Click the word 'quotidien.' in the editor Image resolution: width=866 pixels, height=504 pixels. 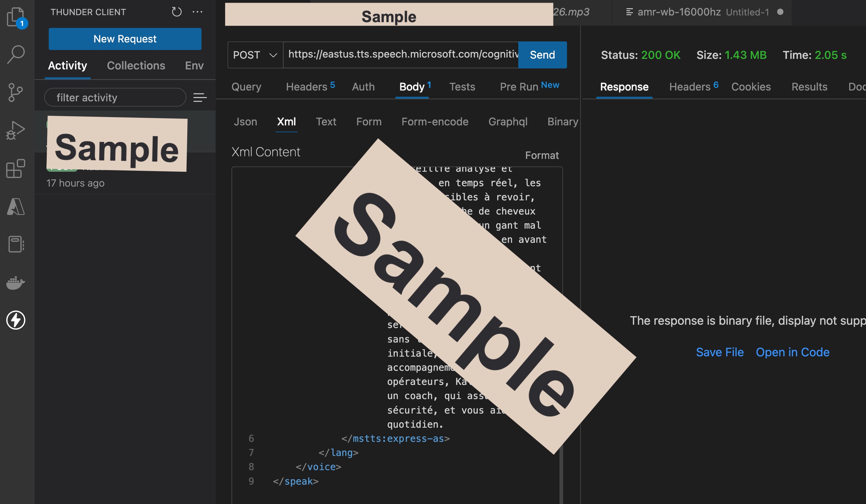[x=415, y=424]
